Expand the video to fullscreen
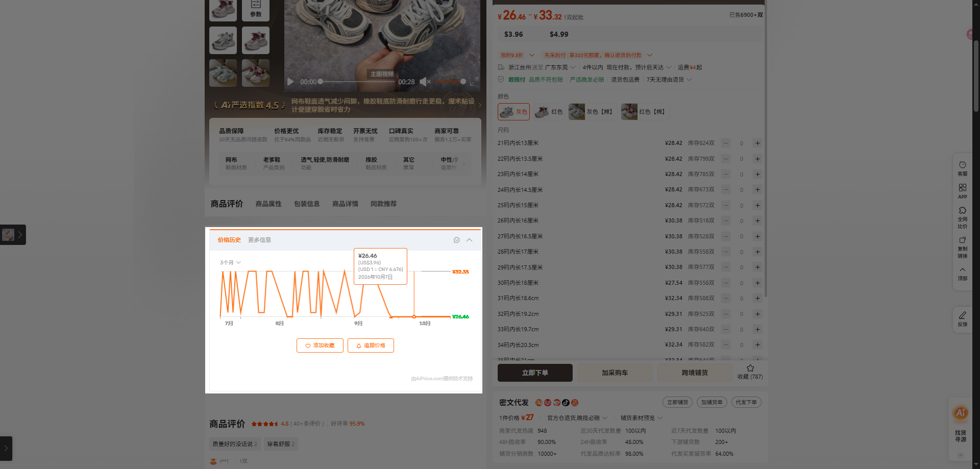 click(x=474, y=82)
